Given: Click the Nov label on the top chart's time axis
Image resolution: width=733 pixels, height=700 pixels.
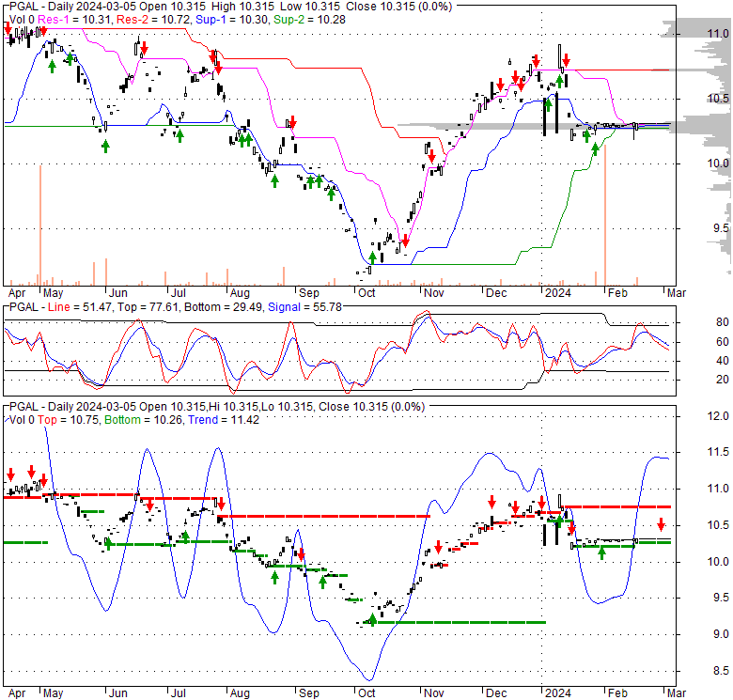Looking at the screenshot, I should (x=432, y=292).
